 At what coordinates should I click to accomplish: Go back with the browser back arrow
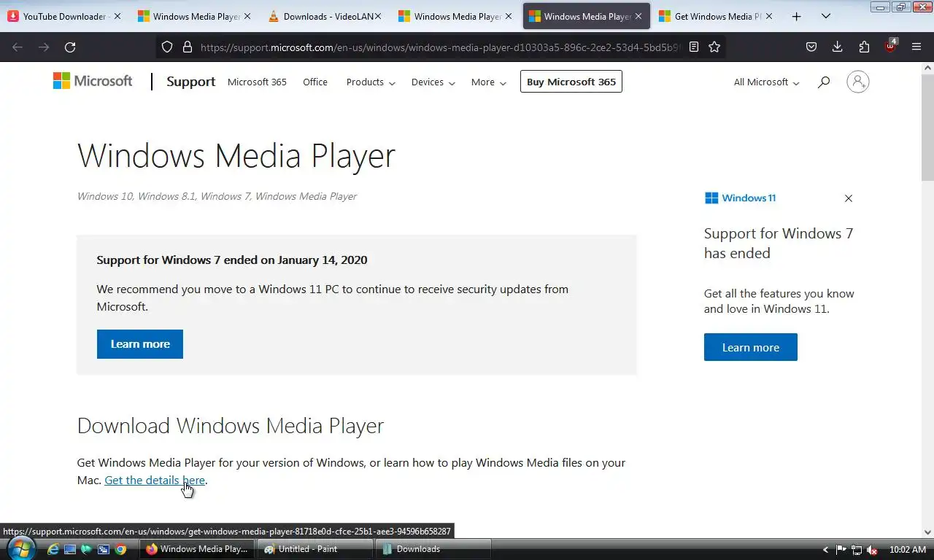[x=18, y=47]
